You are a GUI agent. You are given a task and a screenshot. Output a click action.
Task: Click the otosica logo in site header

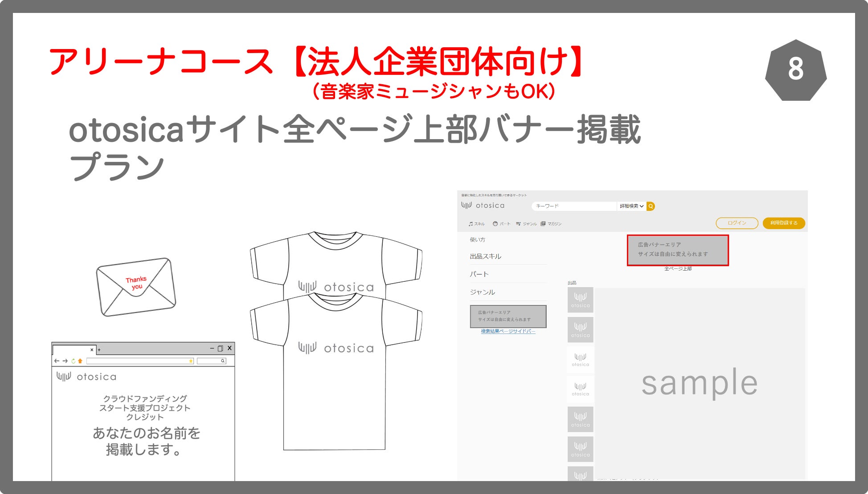(483, 206)
